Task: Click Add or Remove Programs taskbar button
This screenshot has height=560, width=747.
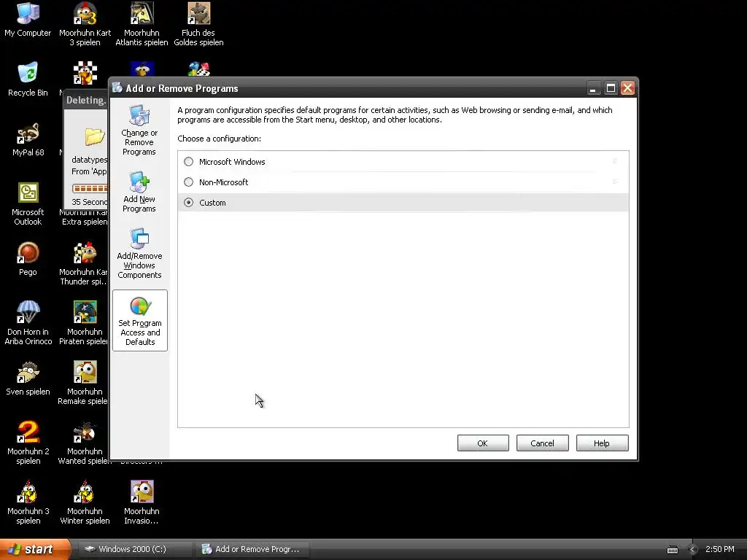Action: 251,549
